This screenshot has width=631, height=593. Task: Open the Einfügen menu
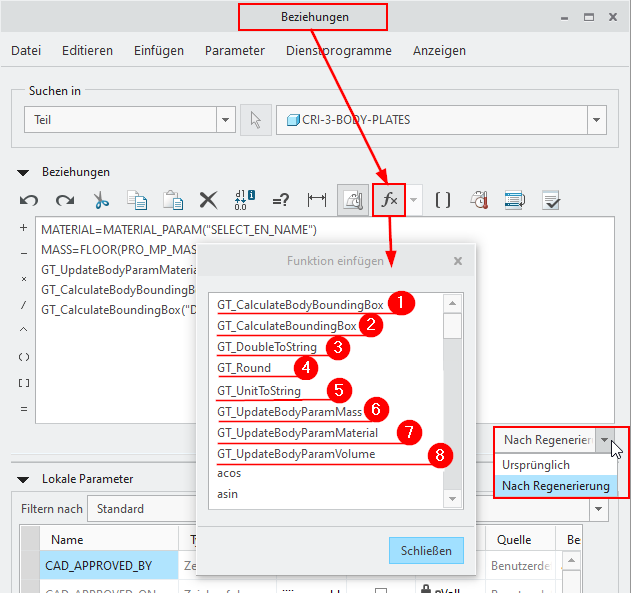point(159,51)
